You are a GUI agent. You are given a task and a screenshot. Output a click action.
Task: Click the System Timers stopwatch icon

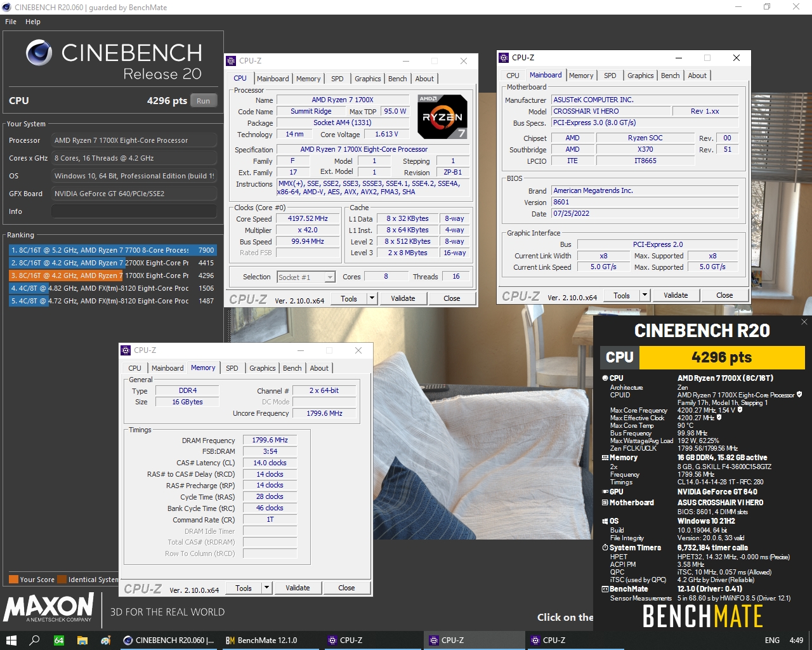pyautogui.click(x=605, y=548)
